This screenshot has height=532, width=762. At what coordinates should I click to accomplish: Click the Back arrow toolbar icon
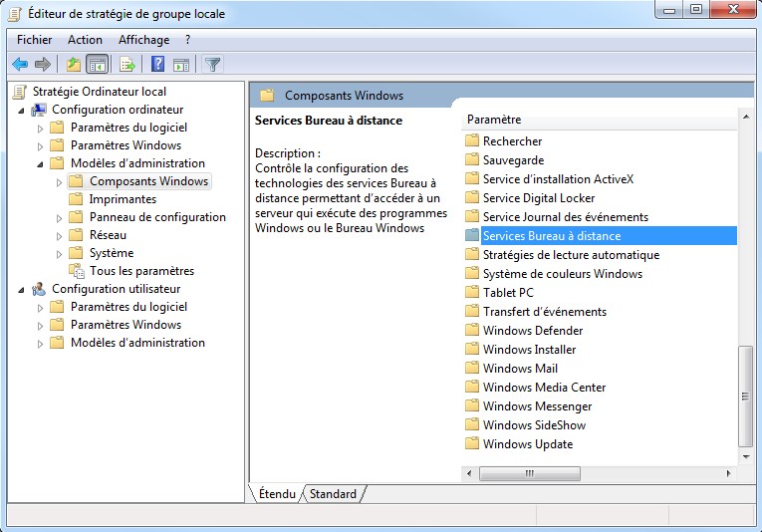coord(19,65)
